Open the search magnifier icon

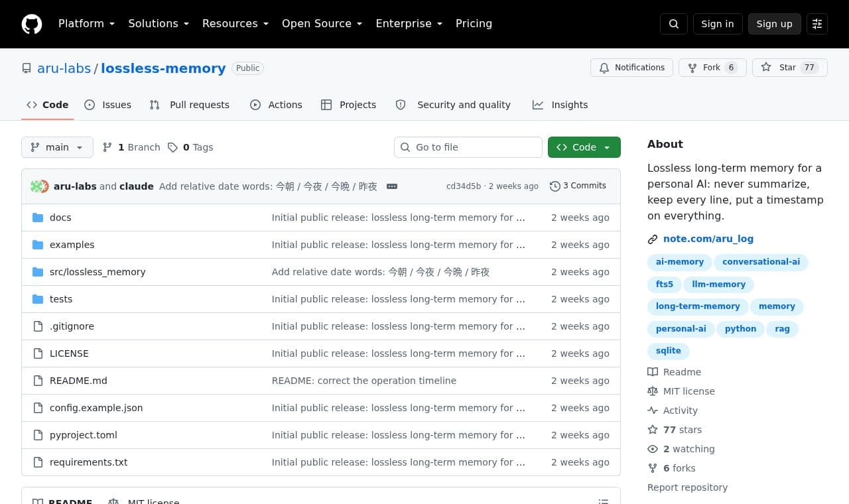click(x=674, y=24)
